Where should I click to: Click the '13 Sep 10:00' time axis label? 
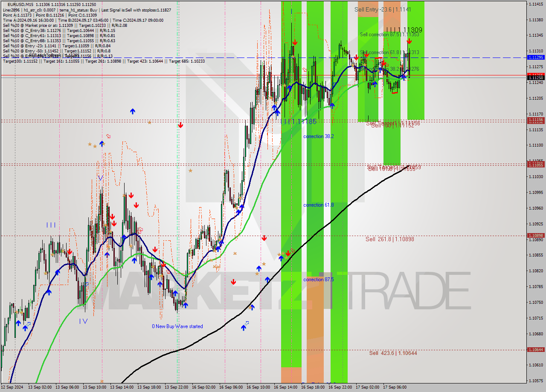[94, 387]
